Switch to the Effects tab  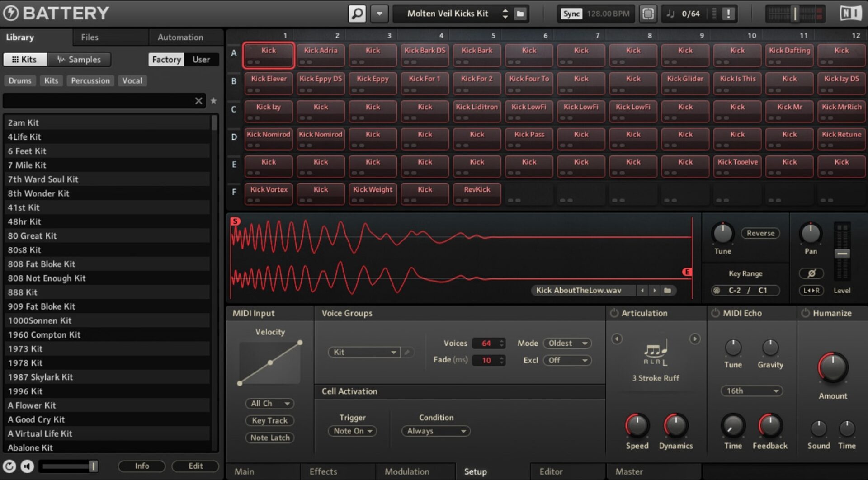pyautogui.click(x=322, y=471)
